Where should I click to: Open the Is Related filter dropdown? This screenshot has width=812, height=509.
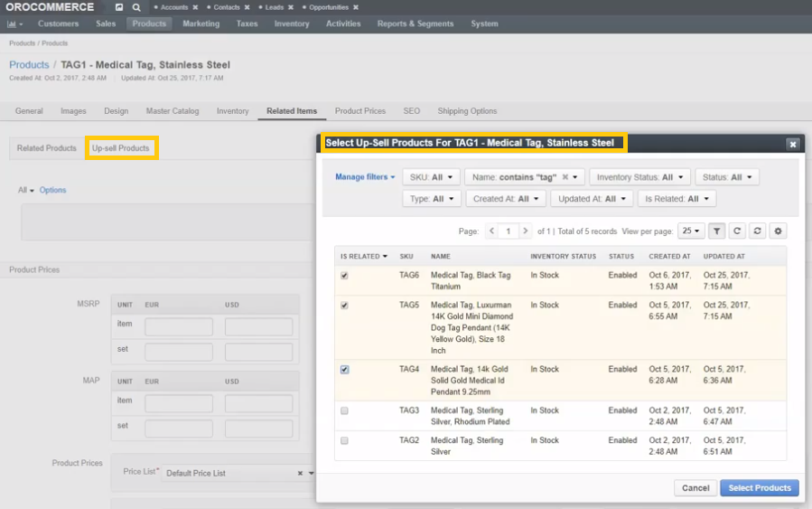[677, 199]
